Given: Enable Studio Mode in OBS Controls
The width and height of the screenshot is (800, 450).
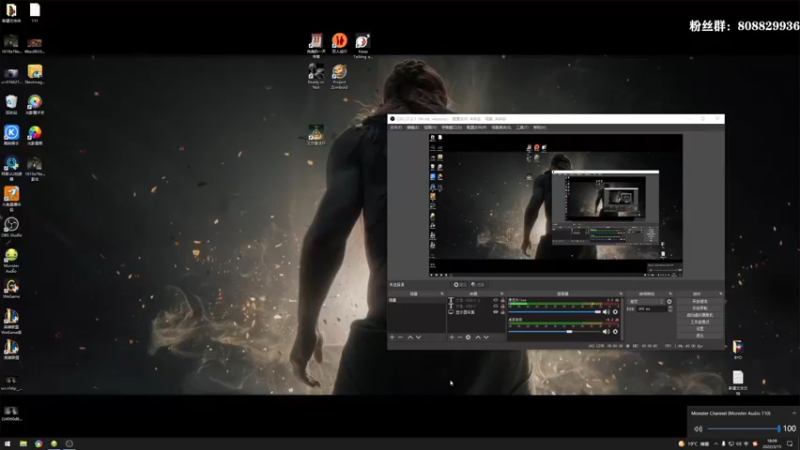Looking at the screenshot, I should 700,322.
